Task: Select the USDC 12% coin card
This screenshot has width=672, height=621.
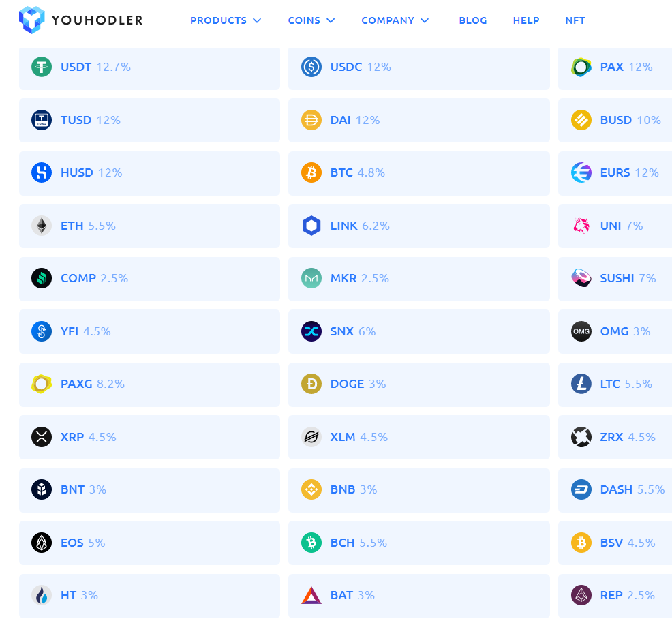Action: tap(418, 68)
